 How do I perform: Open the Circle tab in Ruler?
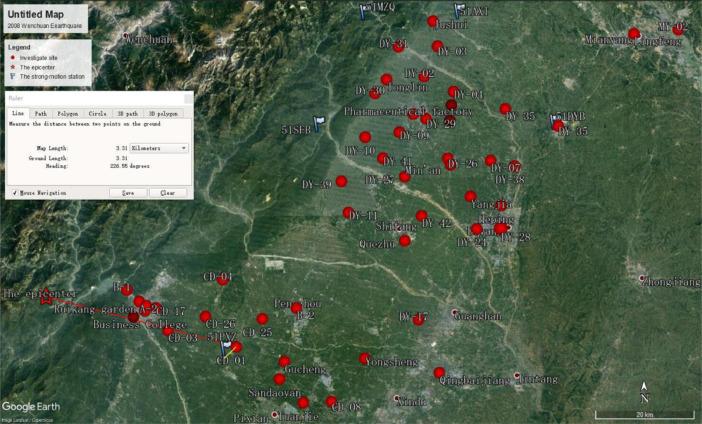click(97, 114)
